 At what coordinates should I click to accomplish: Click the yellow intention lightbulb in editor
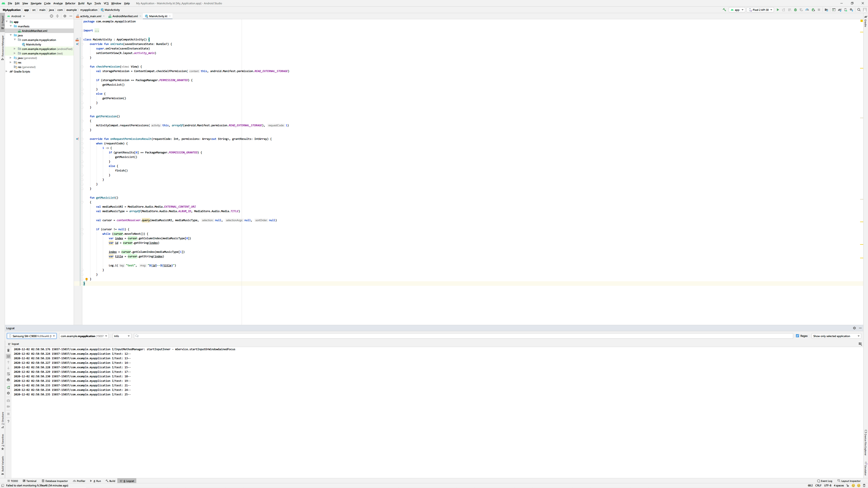87,279
